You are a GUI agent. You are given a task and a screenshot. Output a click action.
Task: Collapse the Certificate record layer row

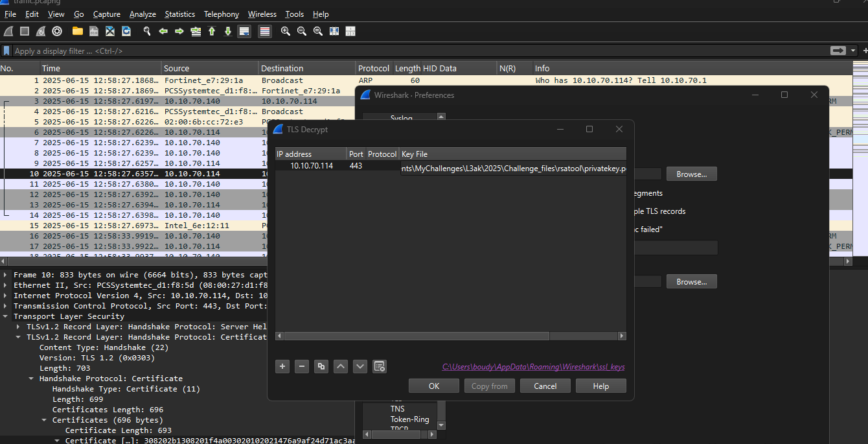(x=19, y=337)
